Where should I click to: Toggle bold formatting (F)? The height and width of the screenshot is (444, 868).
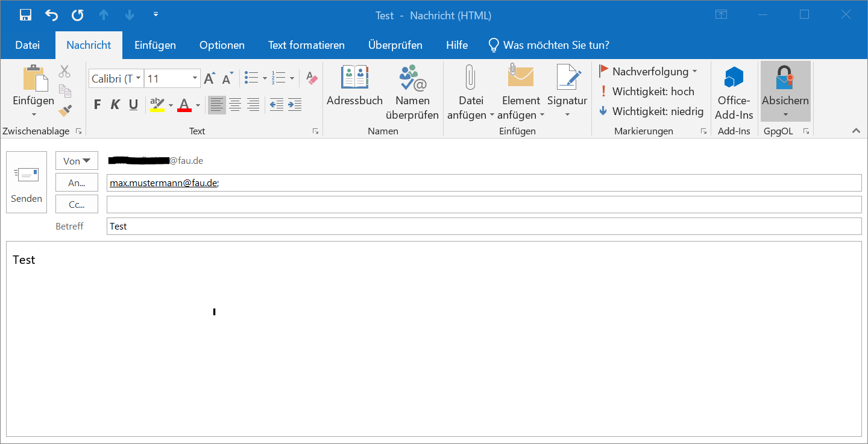(x=98, y=105)
